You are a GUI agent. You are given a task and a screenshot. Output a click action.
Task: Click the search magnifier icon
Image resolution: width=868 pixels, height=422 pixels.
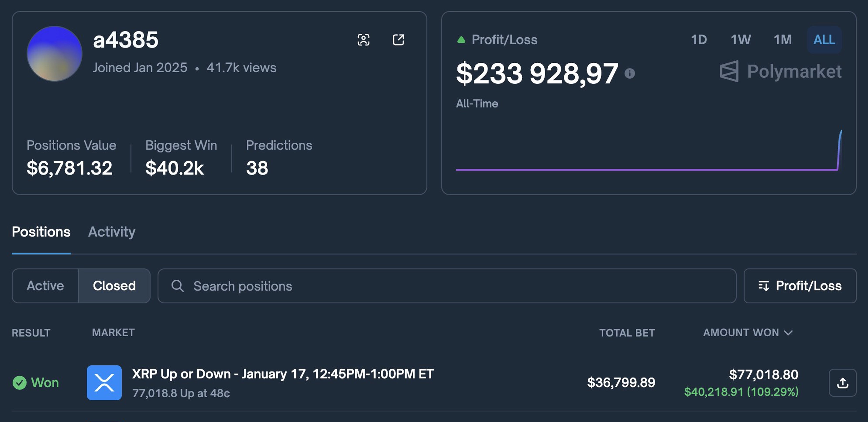(177, 286)
